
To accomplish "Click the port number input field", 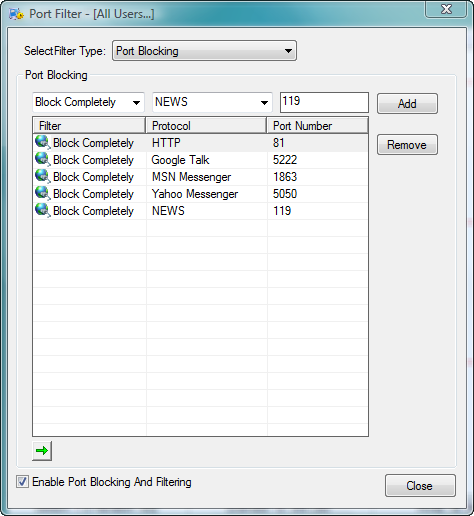I will (x=324, y=102).
